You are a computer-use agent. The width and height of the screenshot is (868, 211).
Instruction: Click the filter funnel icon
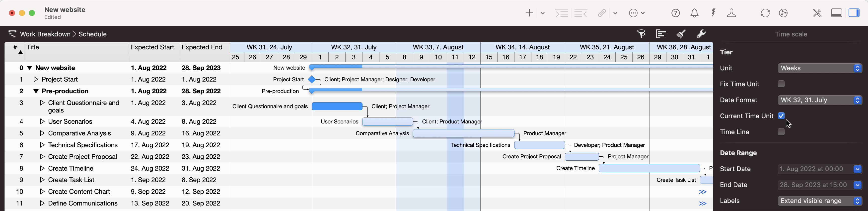tap(641, 34)
